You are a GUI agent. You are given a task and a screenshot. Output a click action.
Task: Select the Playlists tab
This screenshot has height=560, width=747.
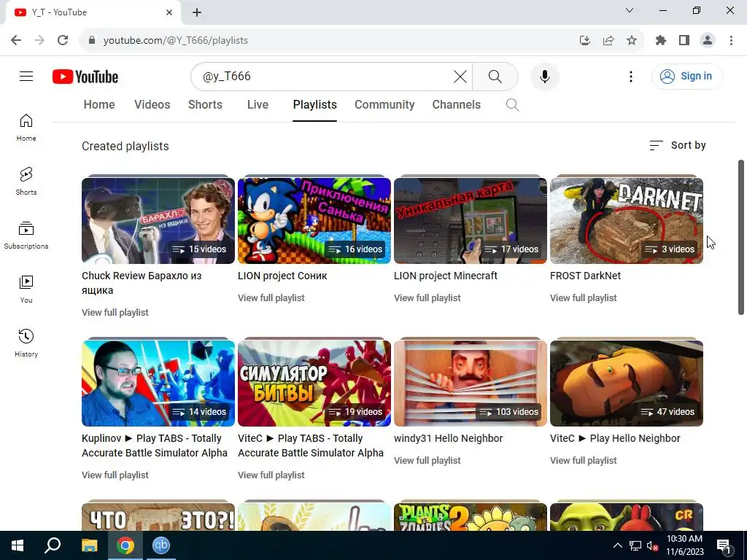pyautogui.click(x=315, y=105)
